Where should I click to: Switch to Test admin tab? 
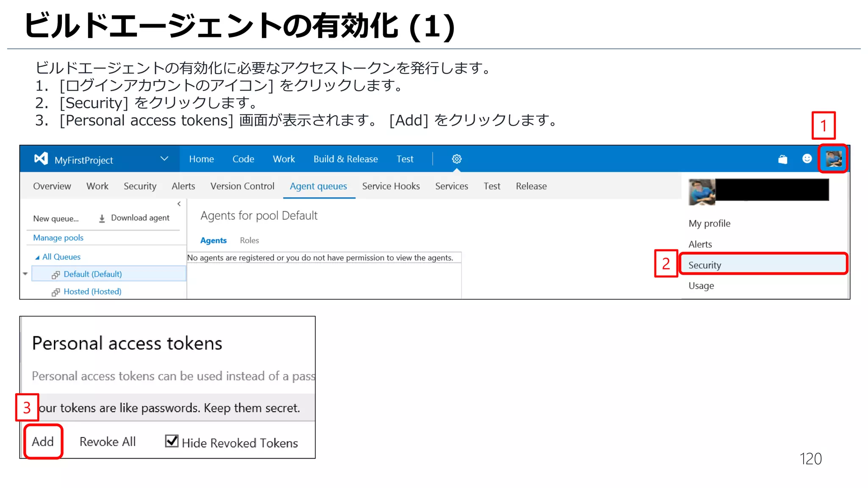coord(492,186)
